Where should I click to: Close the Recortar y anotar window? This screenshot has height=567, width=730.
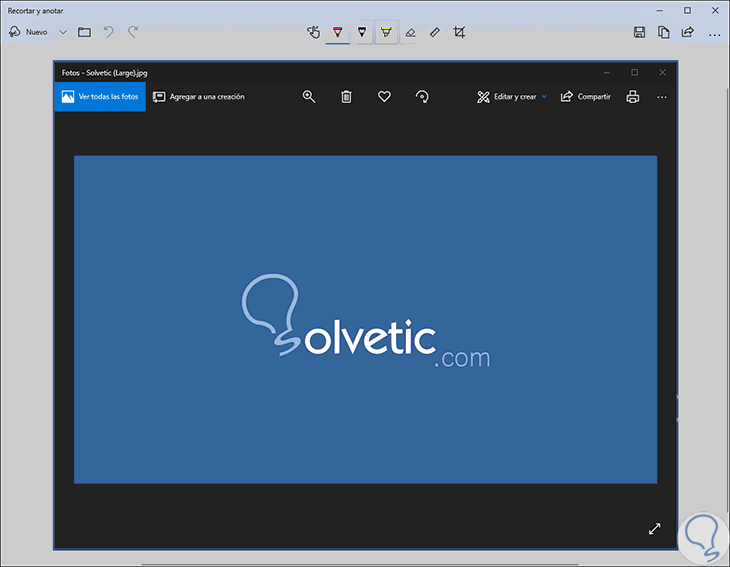[715, 11]
